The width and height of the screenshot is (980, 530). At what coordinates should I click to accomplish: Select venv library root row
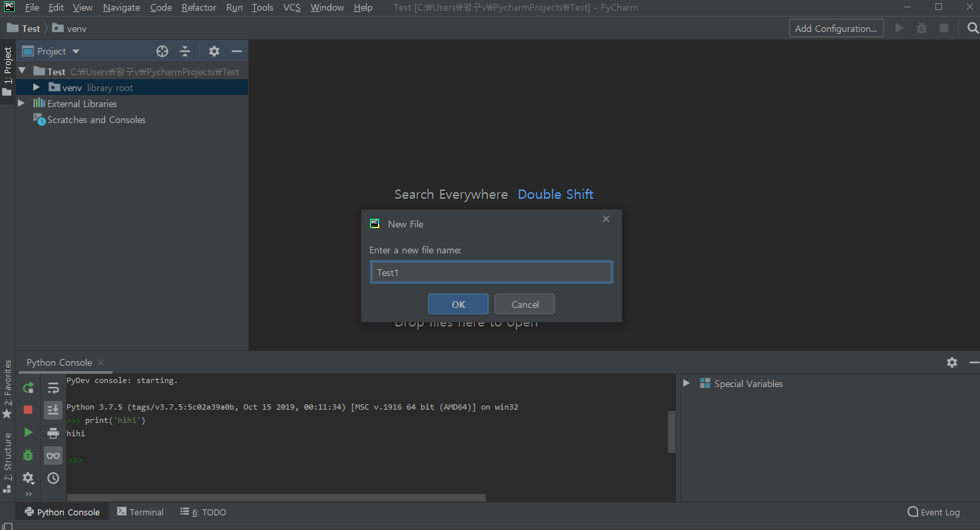[132, 87]
